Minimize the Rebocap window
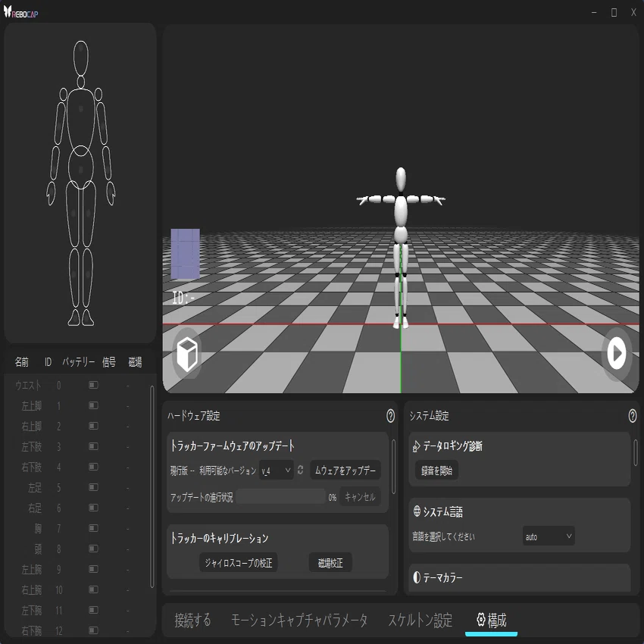Viewport: 644px width, 644px height. point(594,13)
